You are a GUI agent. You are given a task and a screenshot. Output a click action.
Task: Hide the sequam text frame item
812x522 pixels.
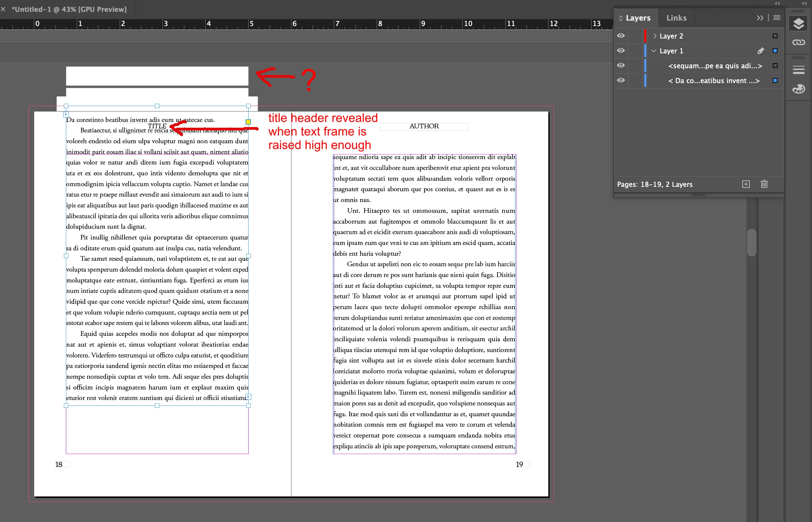tap(621, 66)
